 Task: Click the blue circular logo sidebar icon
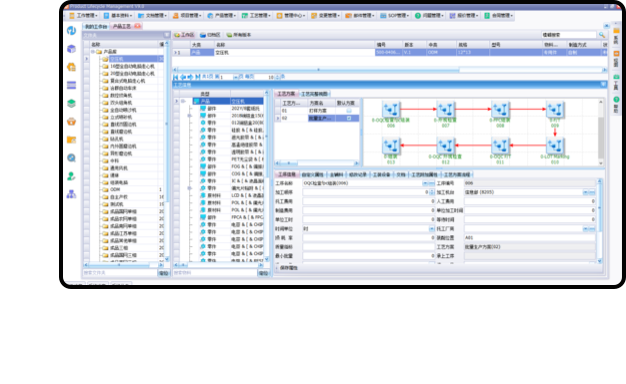coord(71,31)
